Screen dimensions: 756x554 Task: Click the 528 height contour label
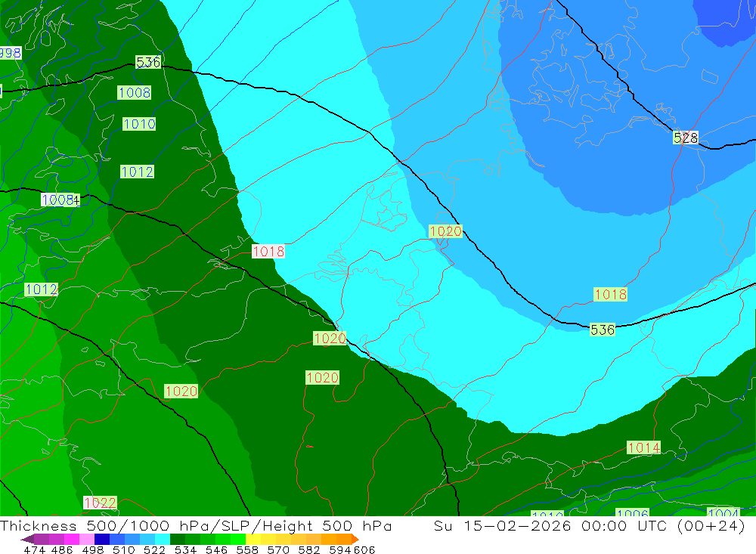(x=685, y=138)
